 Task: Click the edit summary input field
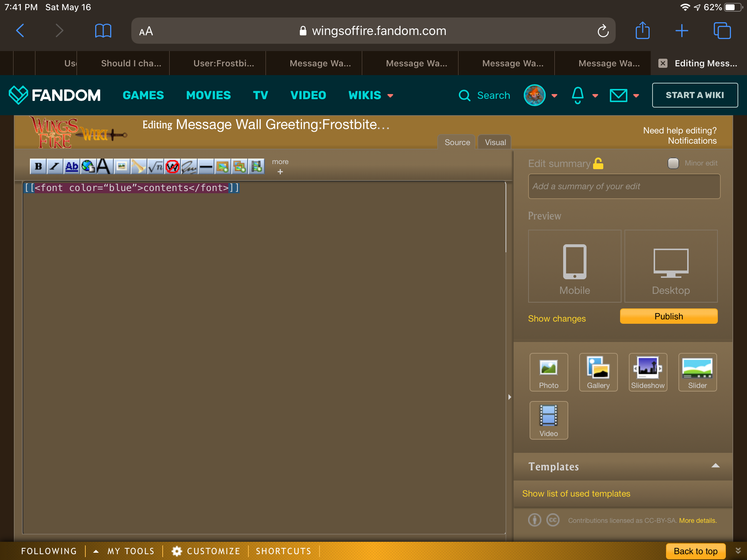[x=624, y=186]
